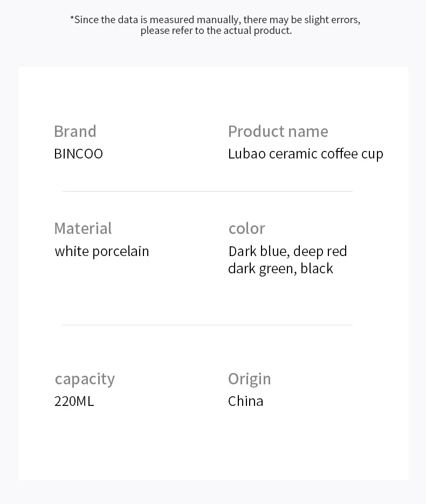Click the 'color' field label
This screenshot has height=504, width=426.
point(246,229)
